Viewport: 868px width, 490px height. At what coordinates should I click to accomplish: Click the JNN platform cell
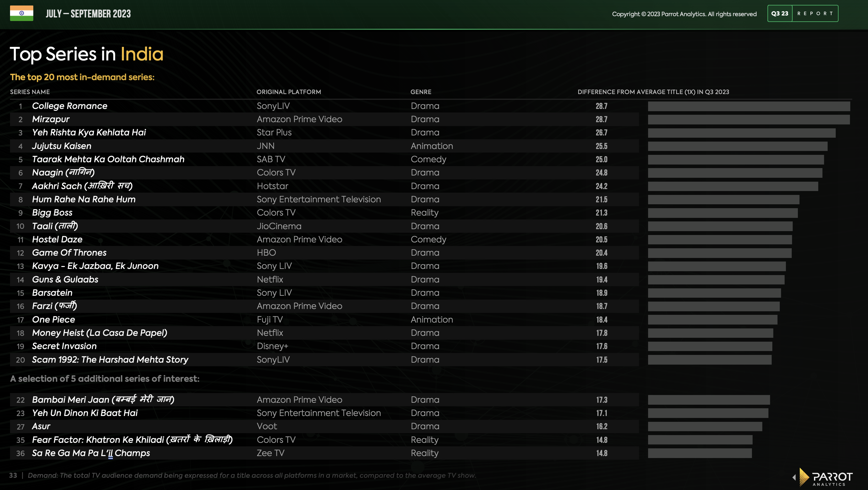(266, 146)
